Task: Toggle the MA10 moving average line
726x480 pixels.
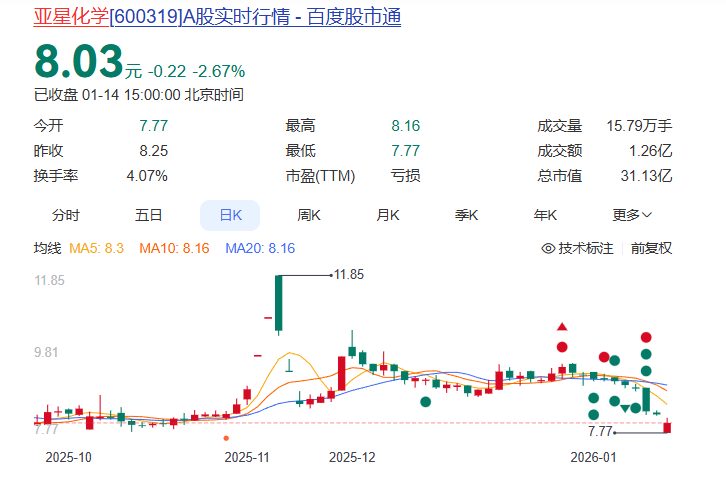Action: click(x=174, y=248)
